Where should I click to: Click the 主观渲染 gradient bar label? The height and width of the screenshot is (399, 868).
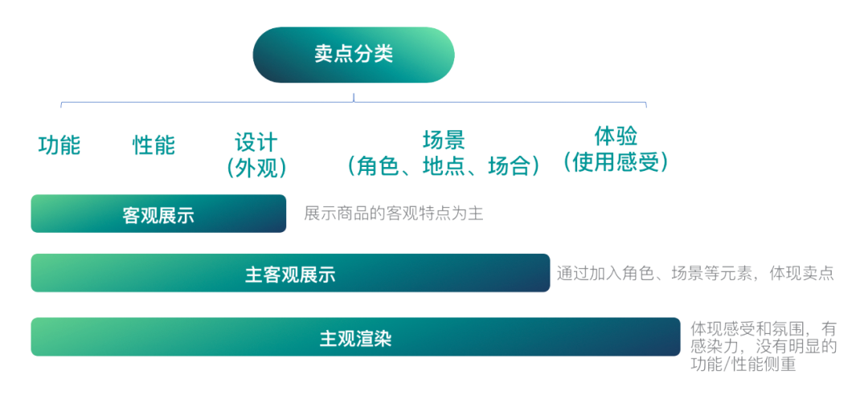point(355,338)
